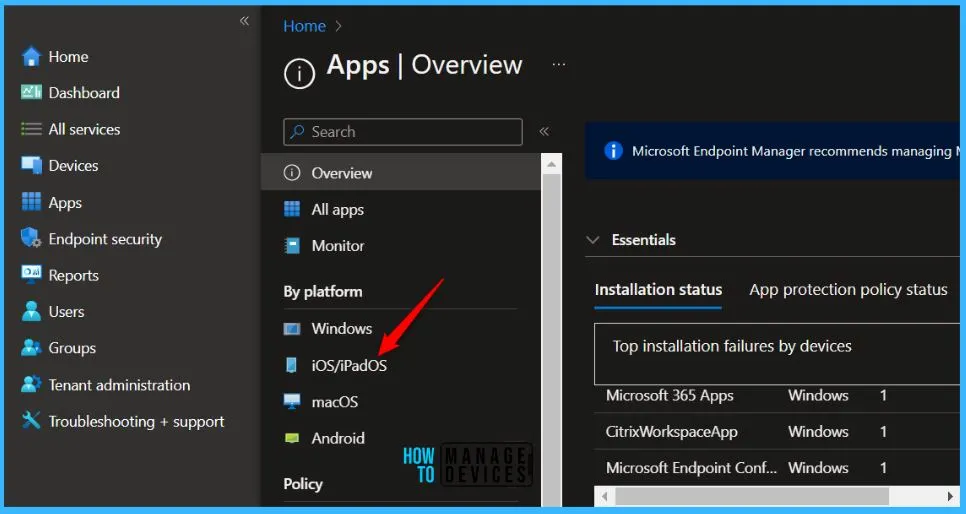The height and width of the screenshot is (514, 966).
Task: Go to Dashboard in sidebar
Action: (x=84, y=92)
